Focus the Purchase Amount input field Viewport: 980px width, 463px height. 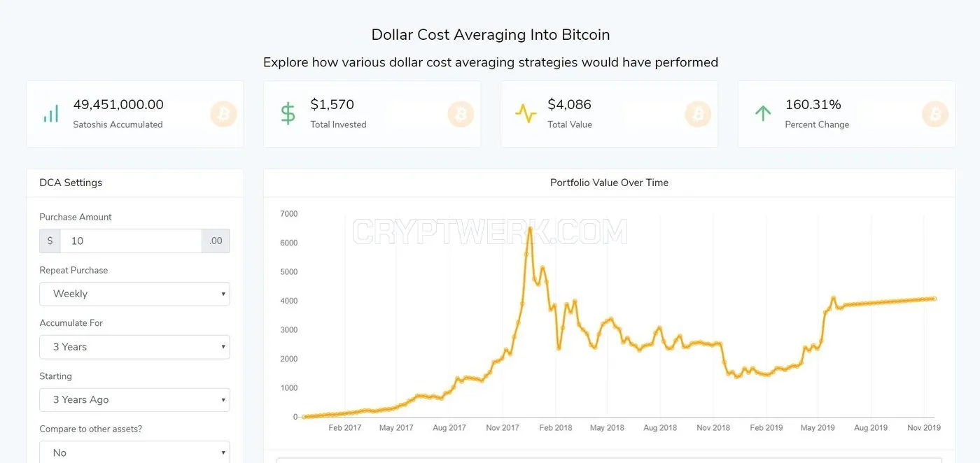tap(131, 241)
